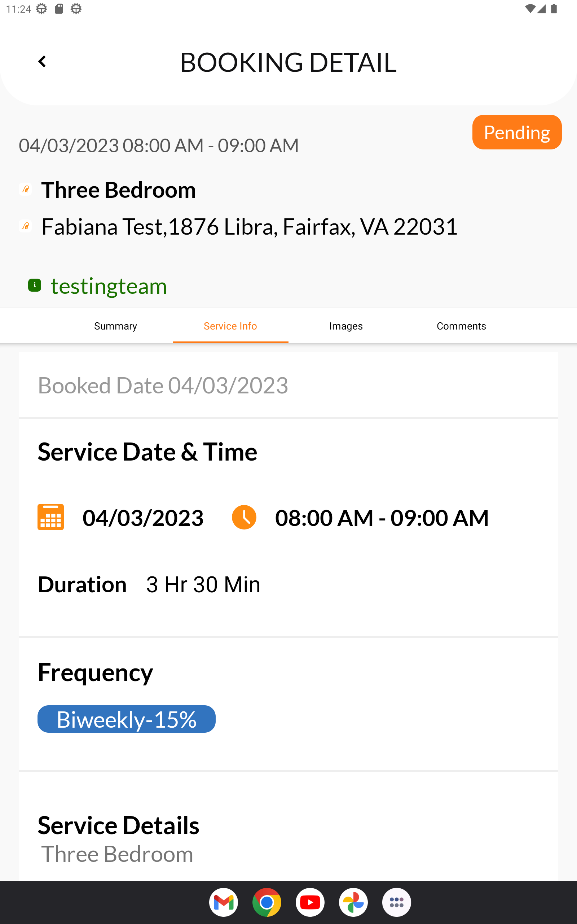Tap the orange clock icon
Screen dimensions: 577x924
(x=244, y=517)
